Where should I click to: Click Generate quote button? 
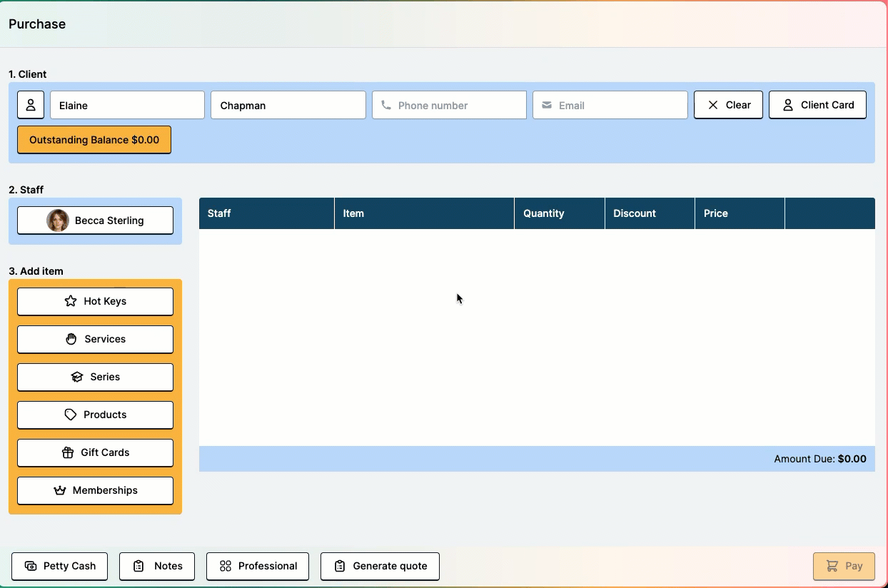(380, 566)
